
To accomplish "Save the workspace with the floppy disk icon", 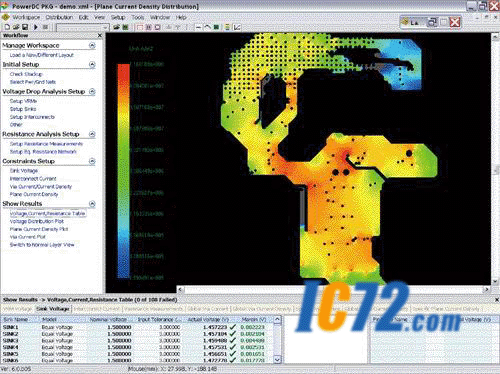I will click(x=25, y=27).
